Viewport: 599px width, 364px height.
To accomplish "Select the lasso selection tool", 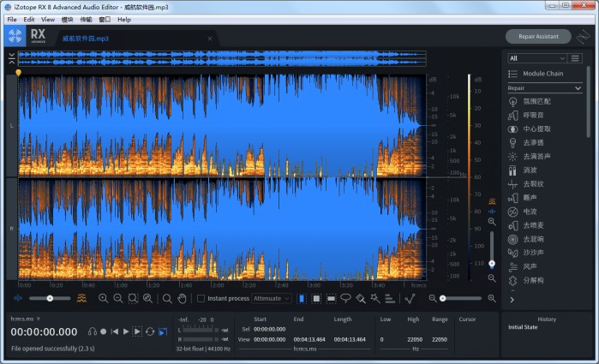I will (x=345, y=298).
